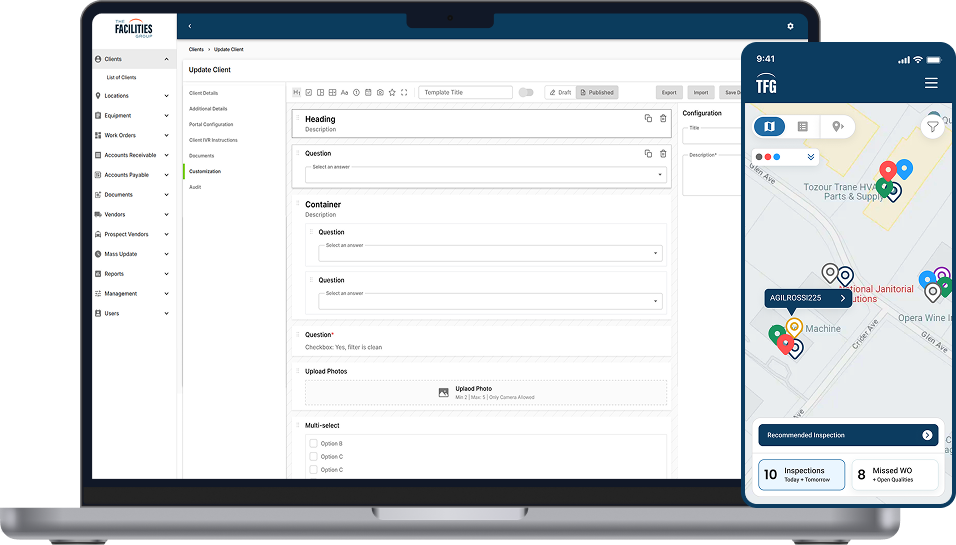Duplicate the Heading block
This screenshot has height=545, width=956.
(x=648, y=118)
